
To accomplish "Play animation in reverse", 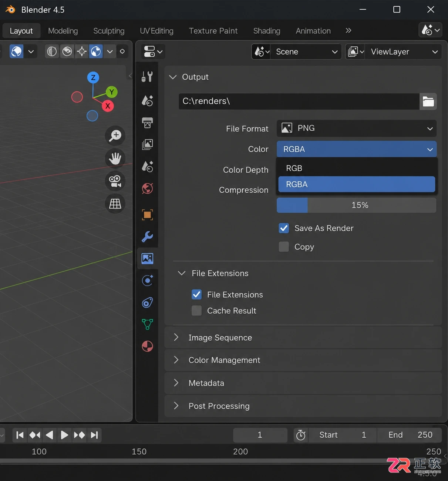I will click(x=50, y=435).
